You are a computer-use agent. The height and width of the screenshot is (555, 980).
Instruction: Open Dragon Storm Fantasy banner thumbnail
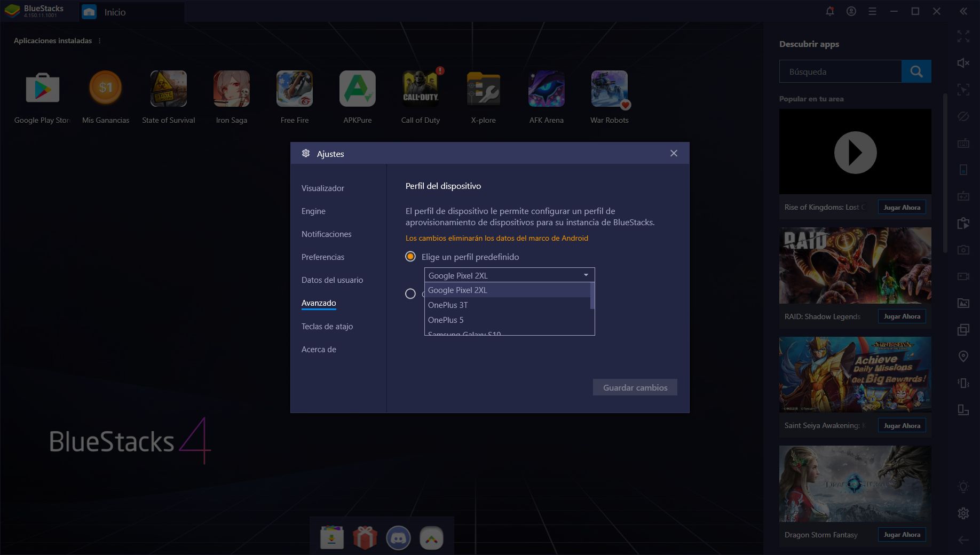coord(855,484)
